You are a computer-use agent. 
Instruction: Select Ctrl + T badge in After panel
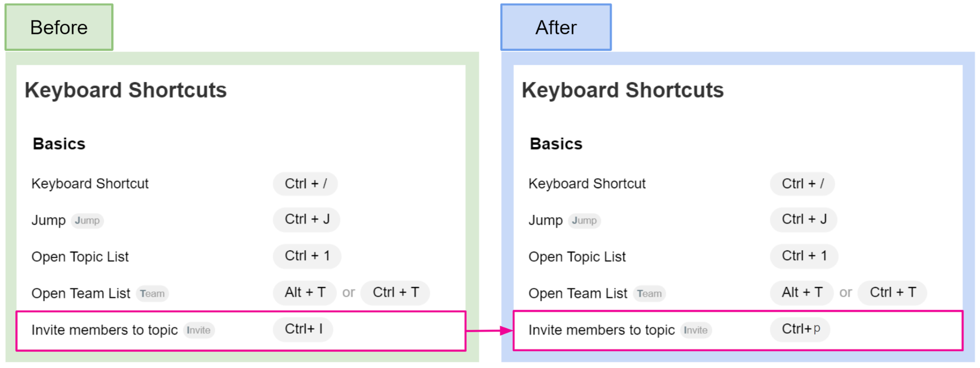pos(893,293)
